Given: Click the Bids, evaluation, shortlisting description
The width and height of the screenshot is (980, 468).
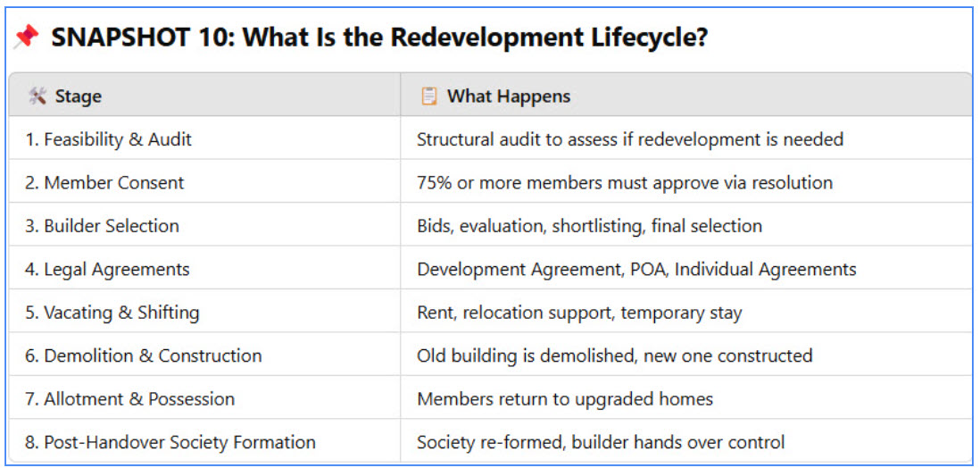Looking at the screenshot, I should point(589,226).
